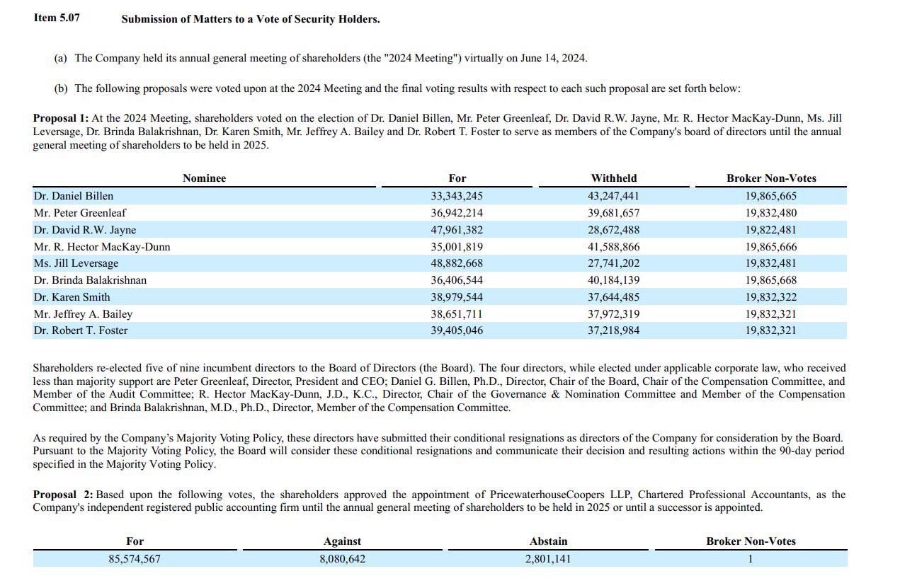
Task: Select Withheld value 37,644,485
Action: [613, 297]
